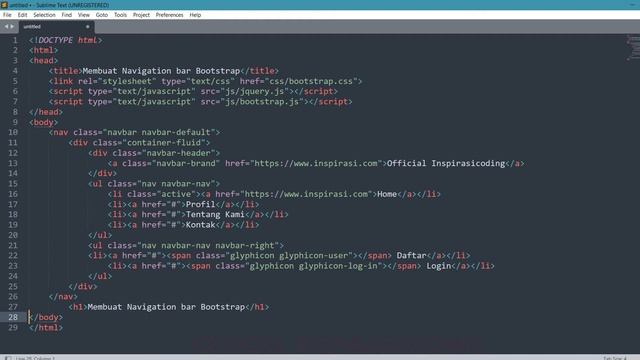Click the navbar navbar-default class value
The width and height of the screenshot is (640, 360).
(x=159, y=132)
